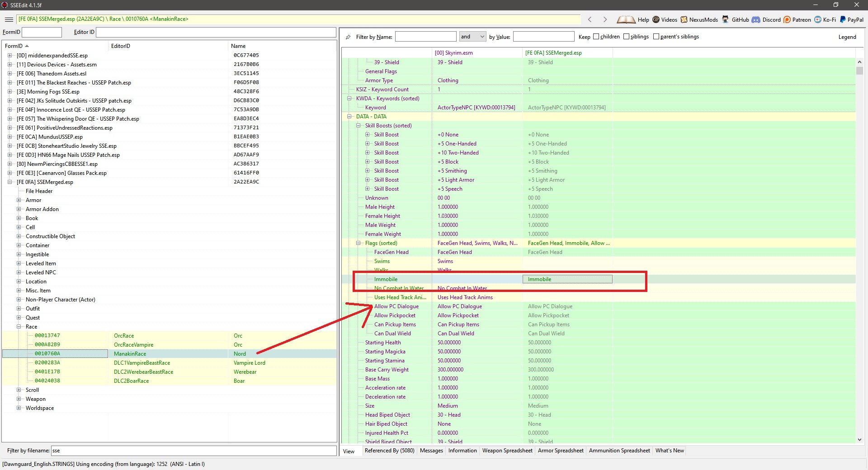
Task: Open Discord link icon
Action: (756, 19)
